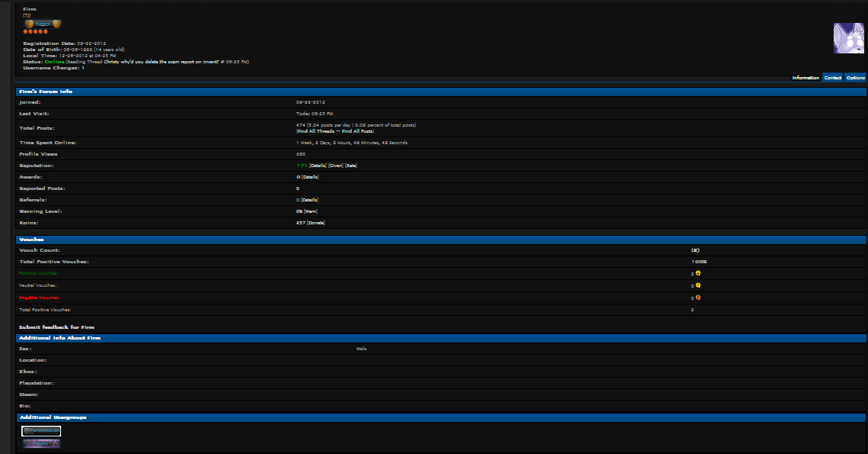Open the Options tab

coord(855,78)
